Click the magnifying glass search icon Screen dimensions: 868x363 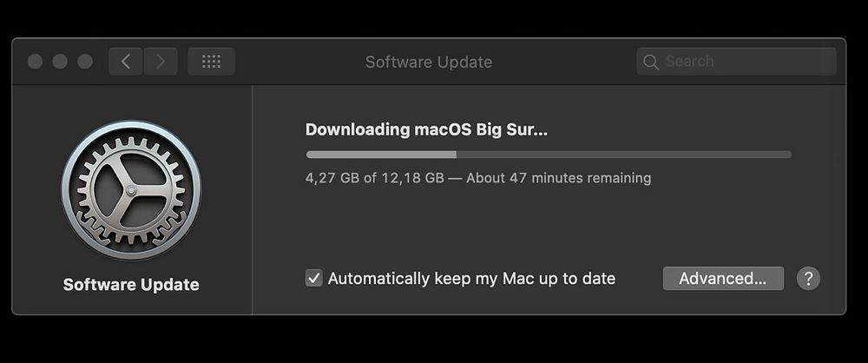(x=650, y=62)
